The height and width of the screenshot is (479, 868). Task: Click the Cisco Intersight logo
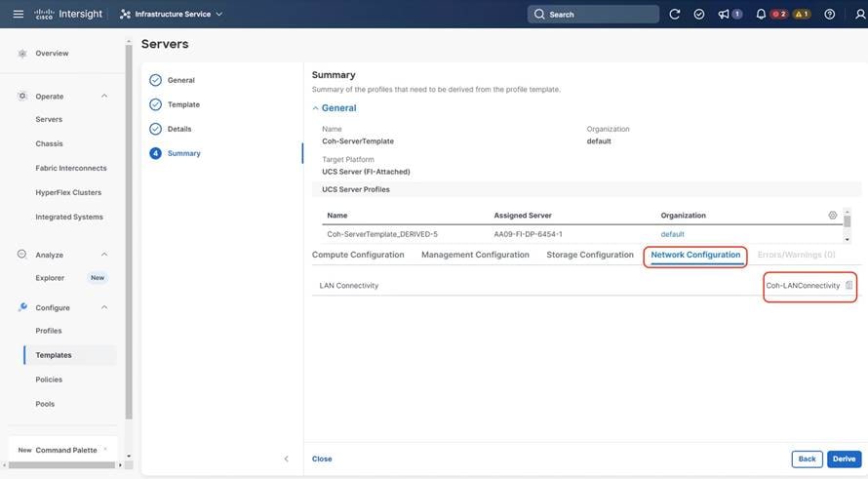coord(68,14)
